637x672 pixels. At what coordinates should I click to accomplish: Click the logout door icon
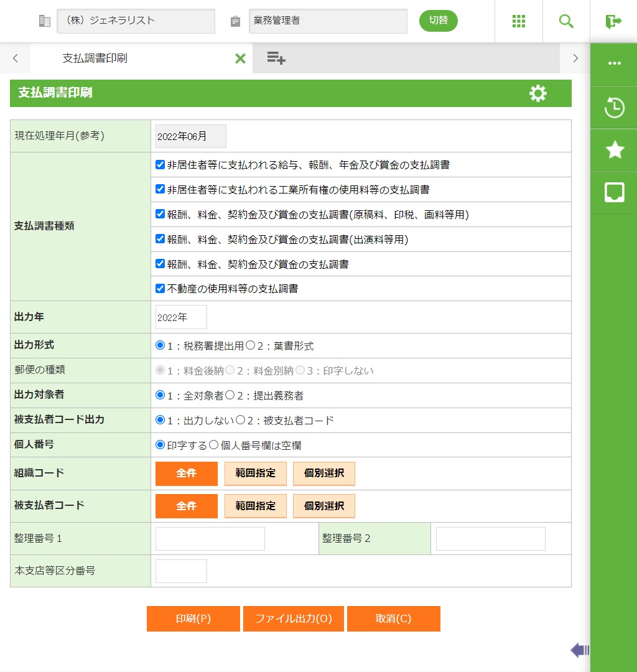[613, 21]
